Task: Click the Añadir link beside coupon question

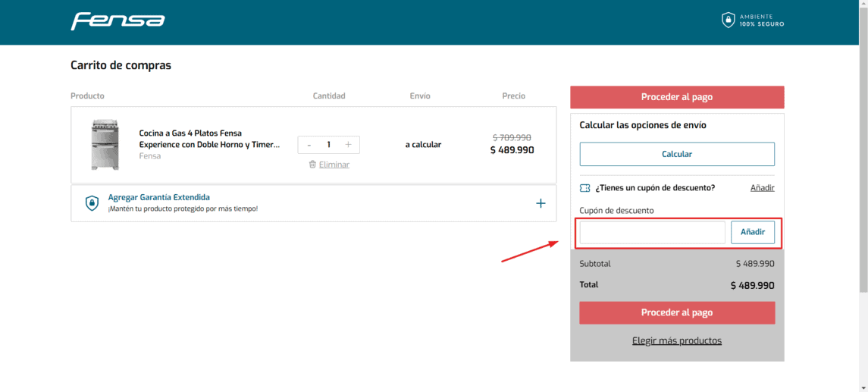Action: [763, 188]
